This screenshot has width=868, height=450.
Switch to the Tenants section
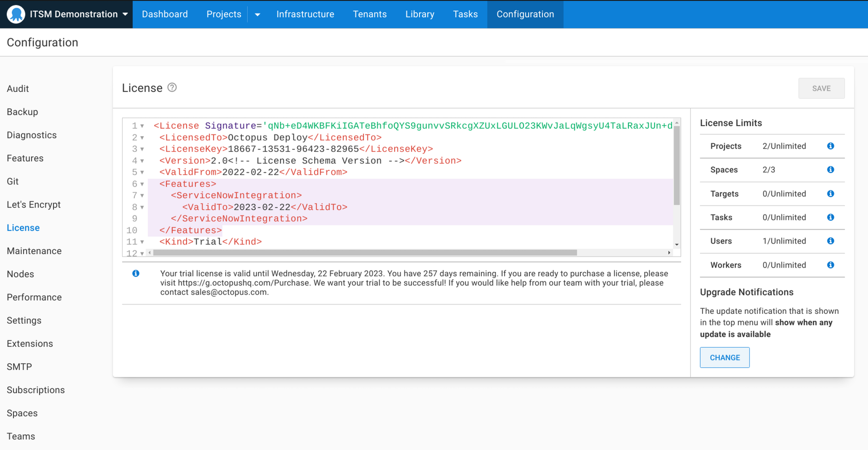coord(370,14)
